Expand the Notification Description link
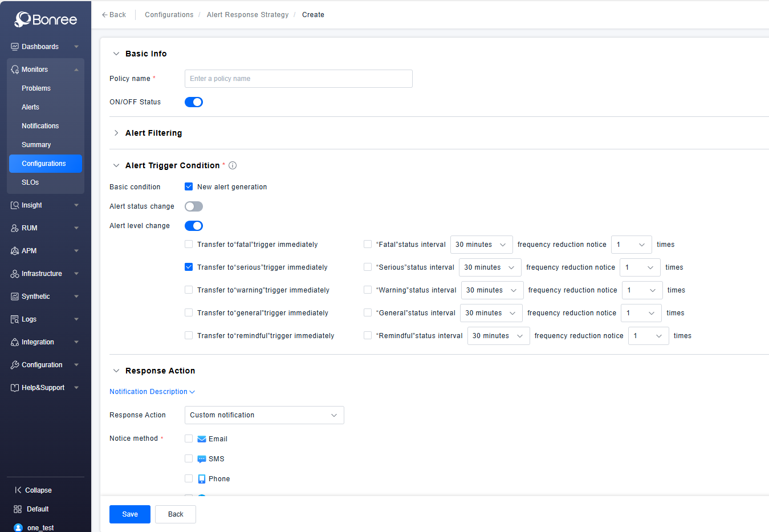The height and width of the screenshot is (532, 769). (x=152, y=392)
